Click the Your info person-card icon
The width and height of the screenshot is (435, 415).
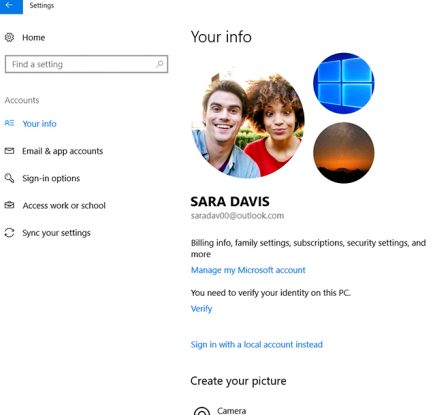click(x=9, y=123)
